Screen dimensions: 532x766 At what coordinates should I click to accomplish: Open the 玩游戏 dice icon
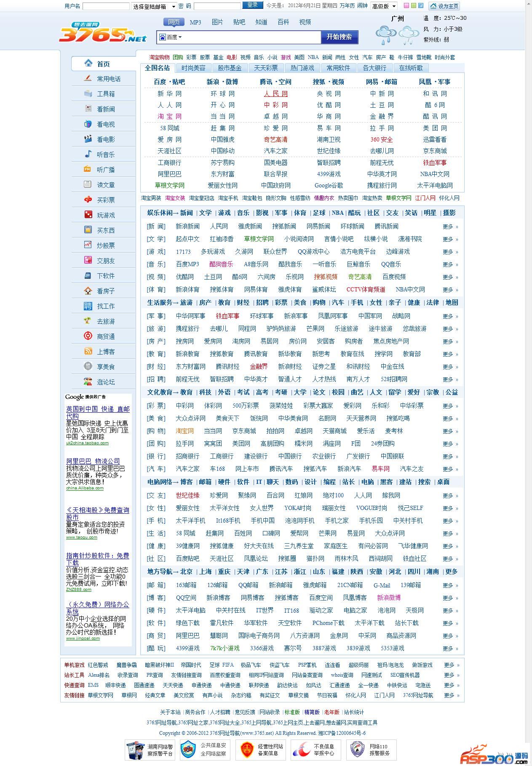pyautogui.click(x=88, y=215)
